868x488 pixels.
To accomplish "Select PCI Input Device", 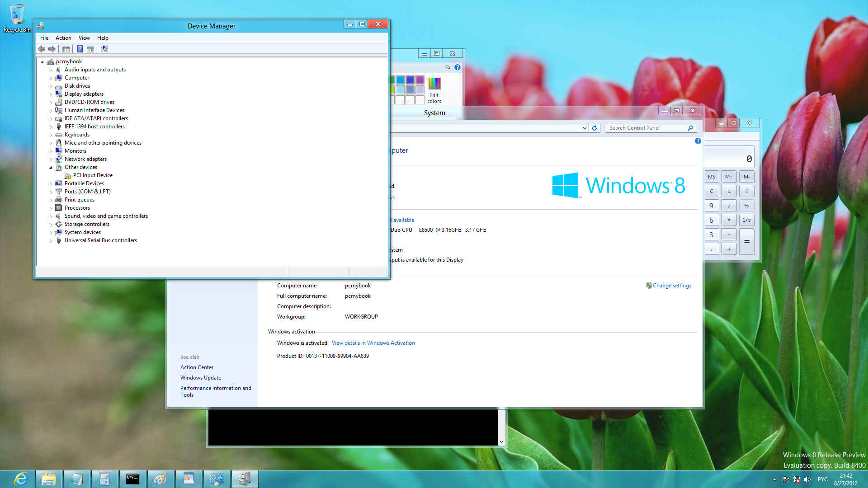I will coord(93,175).
